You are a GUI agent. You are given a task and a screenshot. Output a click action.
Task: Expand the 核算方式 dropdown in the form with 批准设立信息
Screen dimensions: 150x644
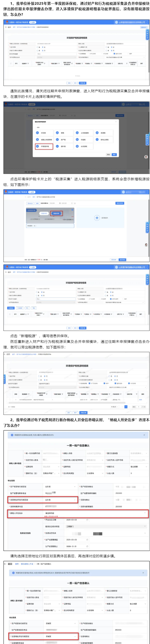(139, 467)
